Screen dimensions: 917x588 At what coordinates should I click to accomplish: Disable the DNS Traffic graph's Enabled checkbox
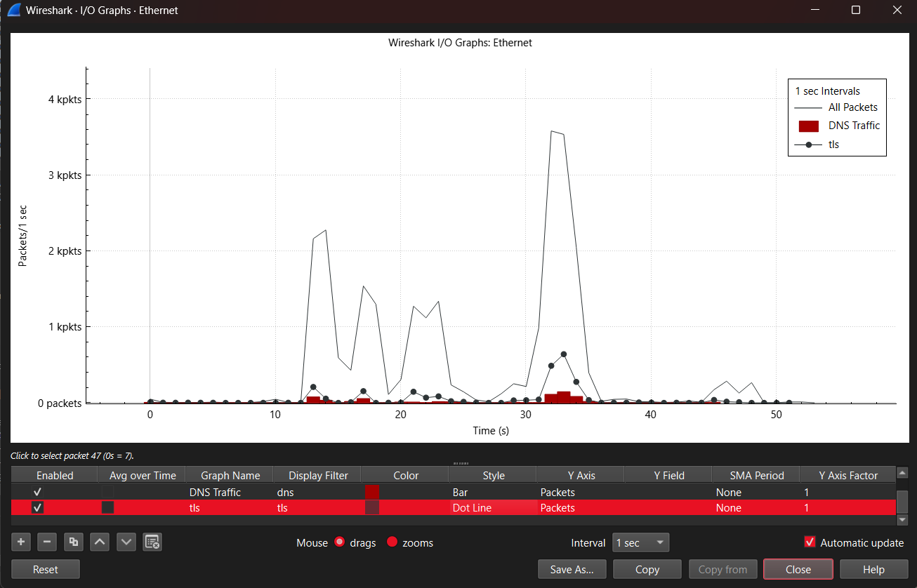coord(37,492)
